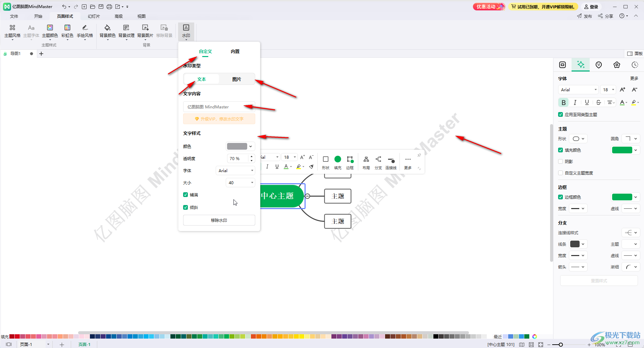Click the 登录 login button
This screenshot has width=644, height=348.
point(591,7)
